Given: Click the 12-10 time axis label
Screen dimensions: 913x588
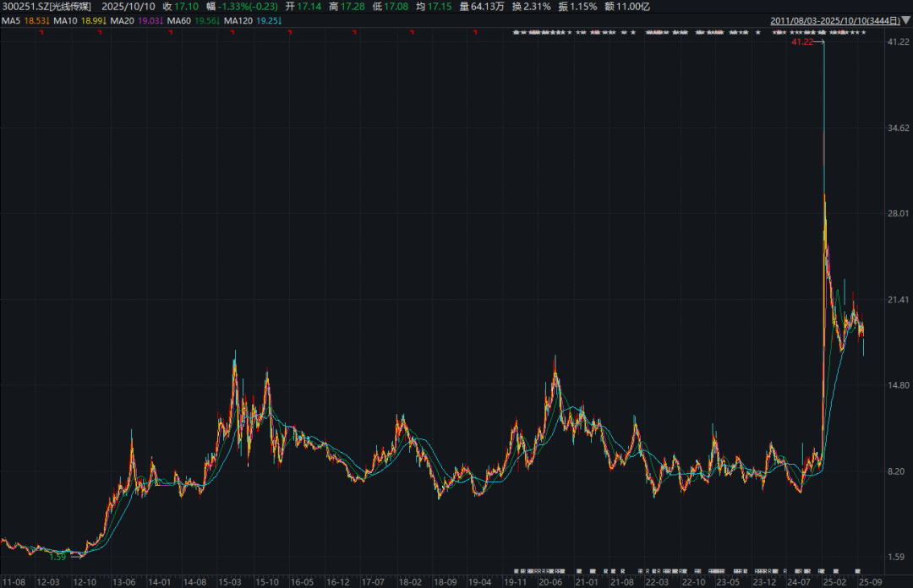Looking at the screenshot, I should (x=85, y=582).
